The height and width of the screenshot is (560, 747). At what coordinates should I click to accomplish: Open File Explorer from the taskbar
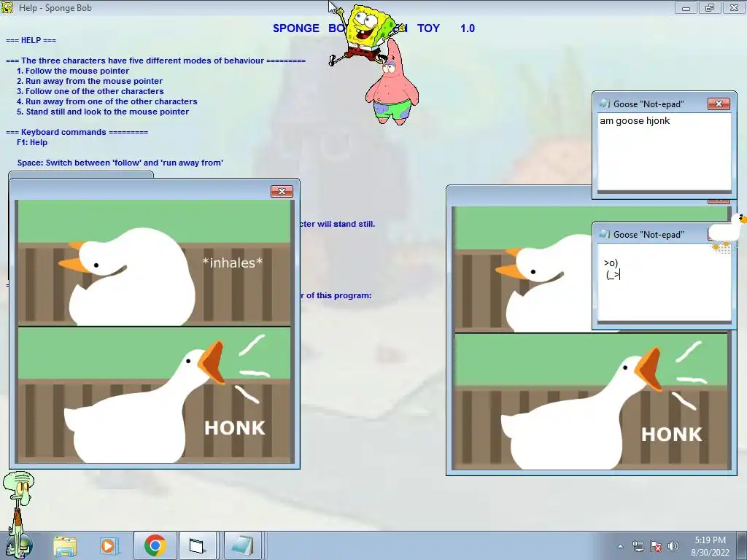click(x=65, y=545)
